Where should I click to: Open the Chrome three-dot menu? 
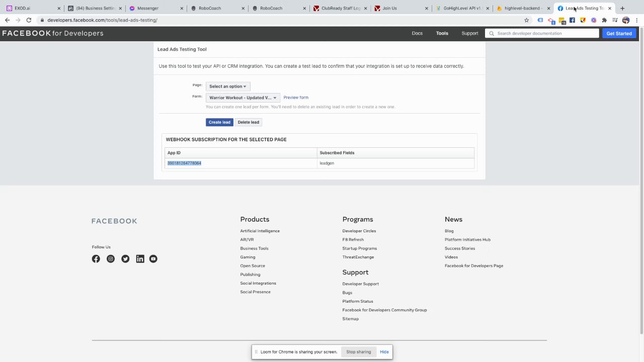[636, 20]
